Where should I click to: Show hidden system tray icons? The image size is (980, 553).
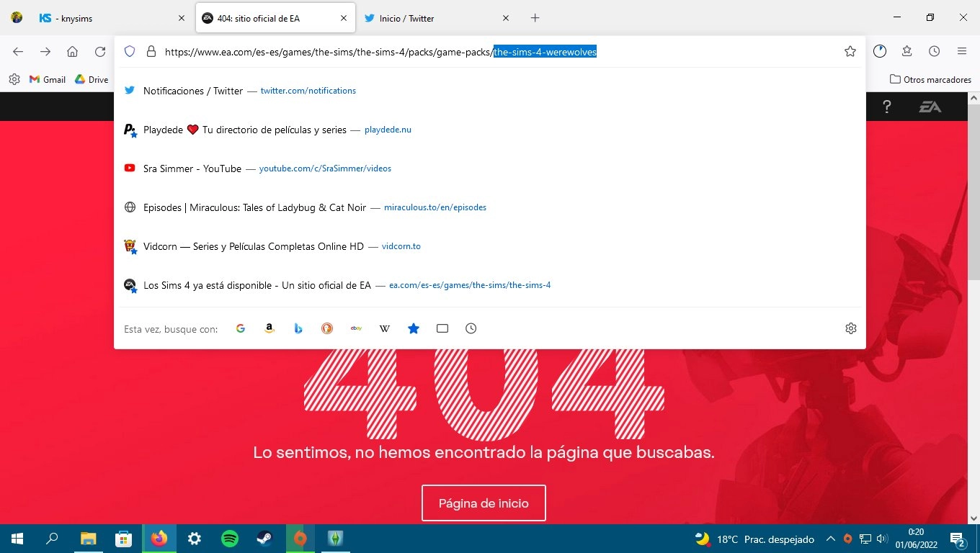click(x=830, y=539)
